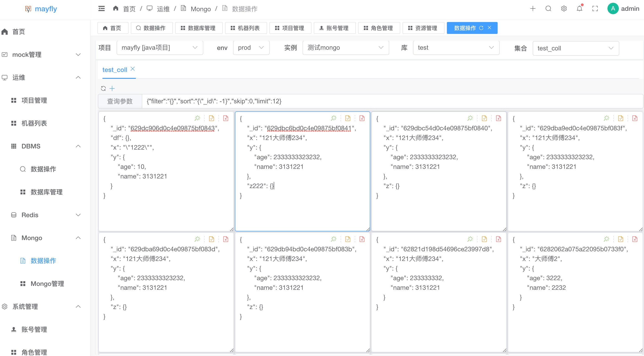
Task: Click the red delete icon on document 6282062a075a22095b0733f0
Action: point(634,239)
